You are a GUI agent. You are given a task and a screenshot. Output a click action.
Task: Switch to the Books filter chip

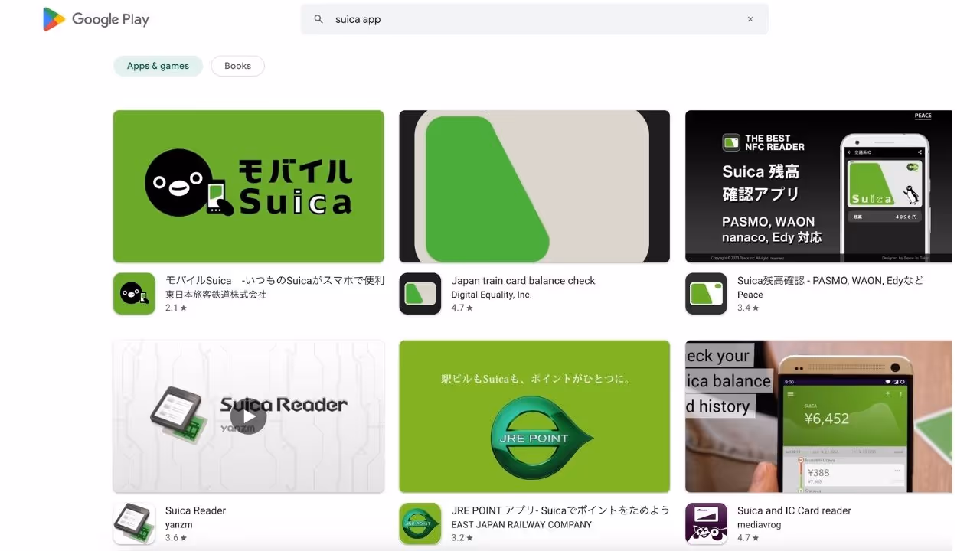tap(237, 66)
